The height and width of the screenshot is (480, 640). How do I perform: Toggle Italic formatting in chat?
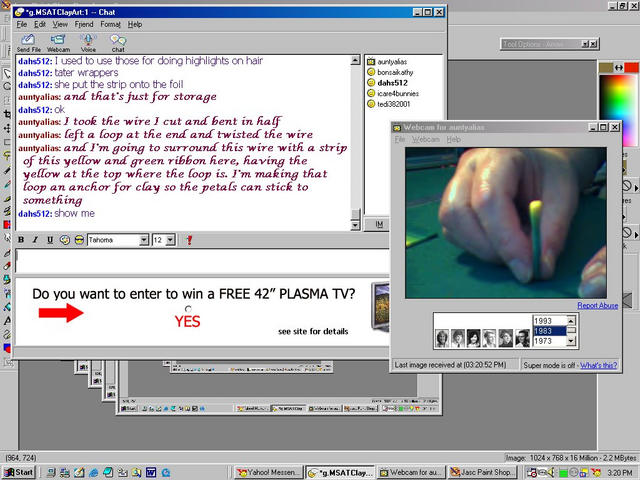pyautogui.click(x=36, y=240)
